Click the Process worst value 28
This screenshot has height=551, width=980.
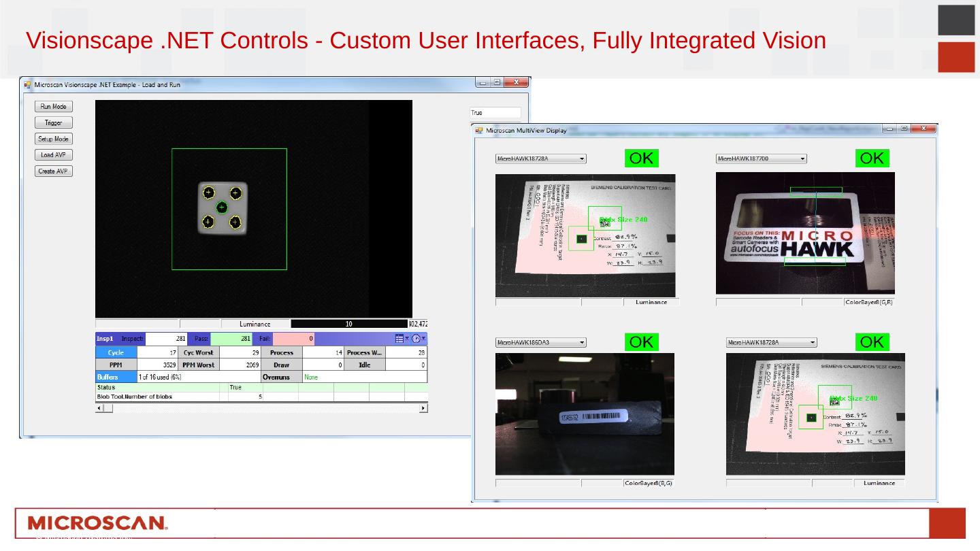coord(406,352)
